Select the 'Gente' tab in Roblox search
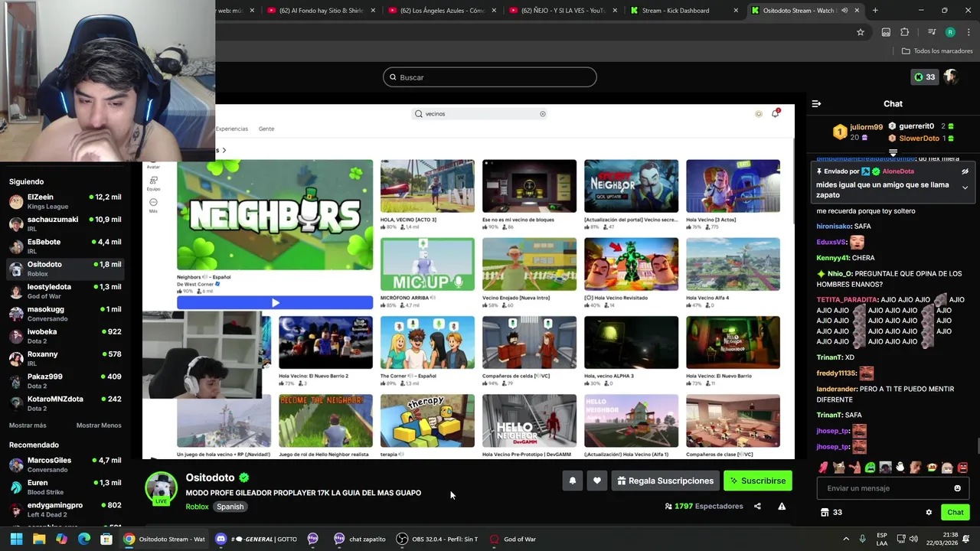The height and width of the screenshot is (551, 980). click(266, 129)
